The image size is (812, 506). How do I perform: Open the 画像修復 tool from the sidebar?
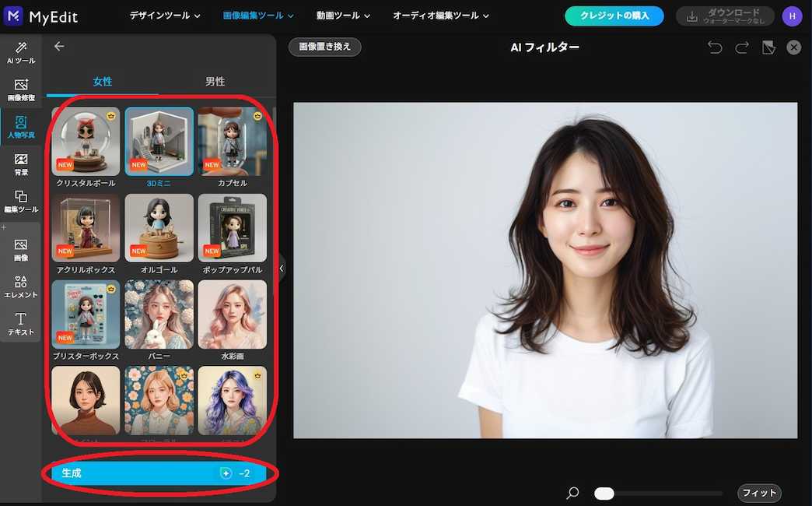pos(19,87)
